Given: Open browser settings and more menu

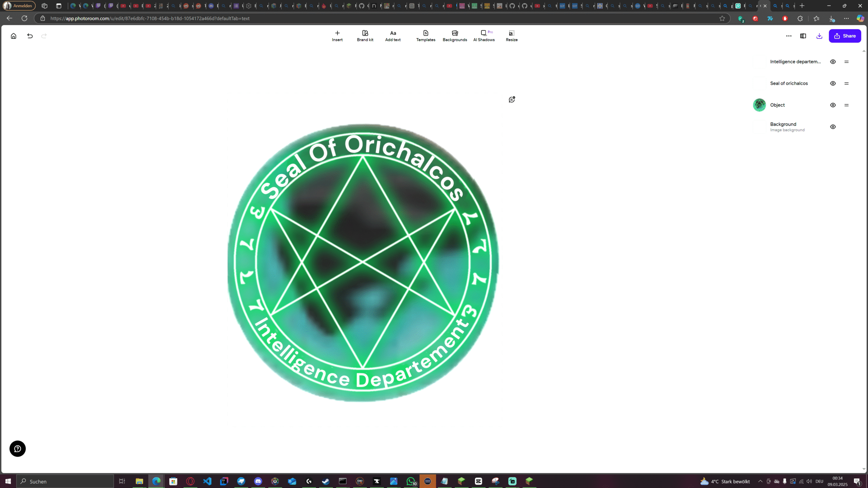Looking at the screenshot, I should pos(846,18).
